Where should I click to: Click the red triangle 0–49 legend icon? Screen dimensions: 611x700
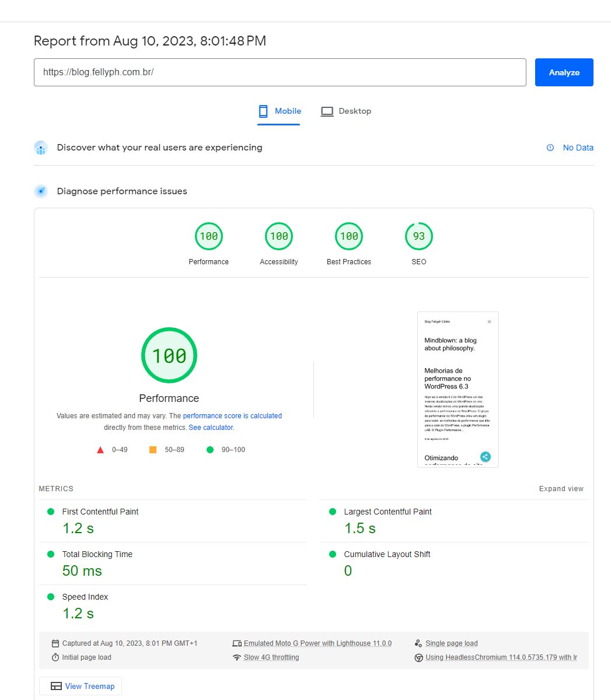click(x=100, y=450)
